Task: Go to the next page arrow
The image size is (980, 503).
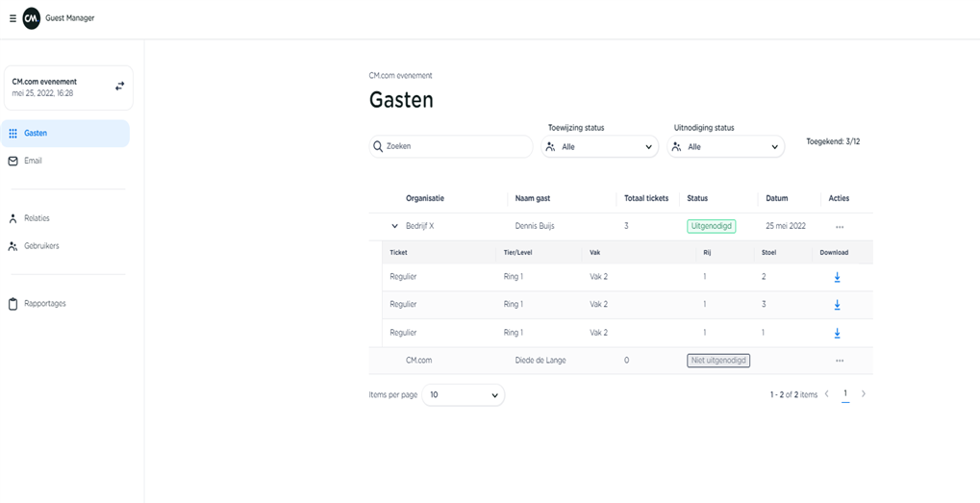Action: point(863,394)
